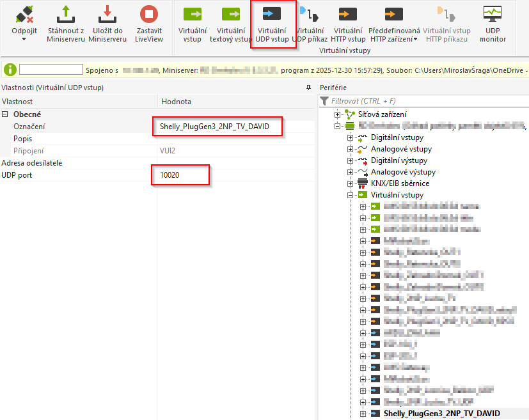Click Uložit do Miniserveru icon
Image resolution: width=529 pixels, height=420 pixels.
[x=106, y=15]
